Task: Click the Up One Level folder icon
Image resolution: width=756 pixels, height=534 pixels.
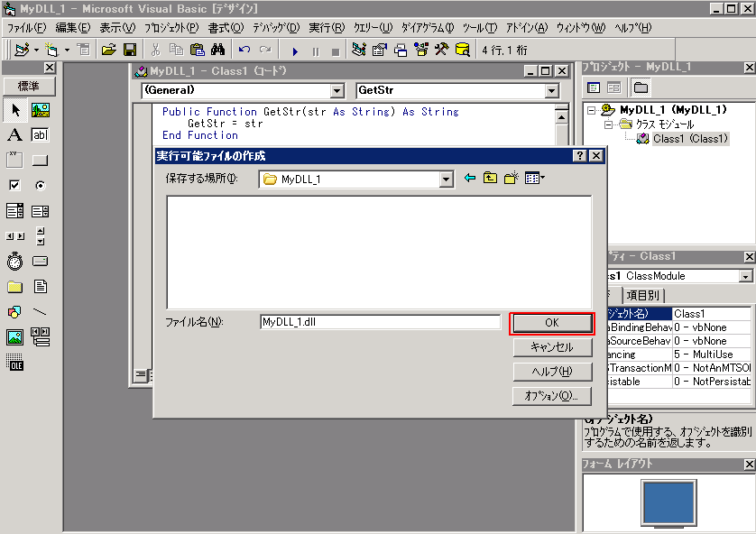Action: click(491, 178)
